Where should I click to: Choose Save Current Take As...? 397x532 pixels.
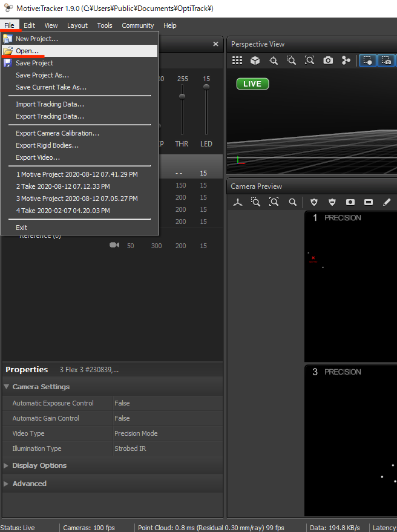pyautogui.click(x=80, y=87)
